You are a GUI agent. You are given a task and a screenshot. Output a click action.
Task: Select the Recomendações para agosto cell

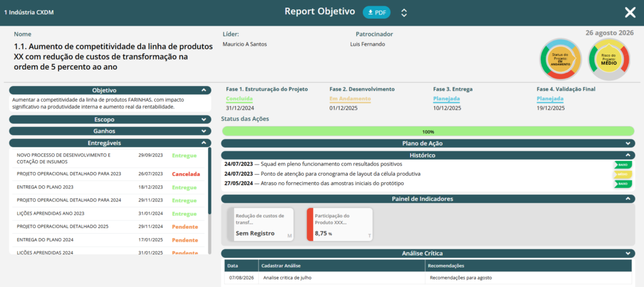pyautogui.click(x=528, y=278)
